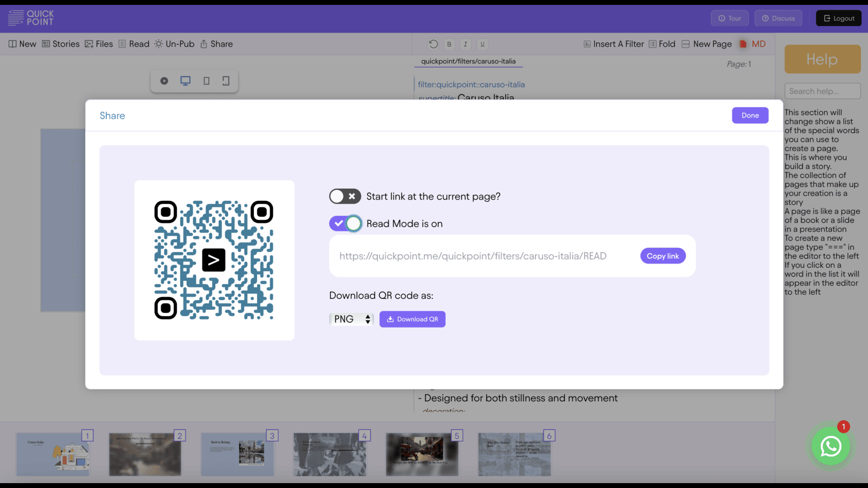Open the Insert A Filter menu

pos(614,44)
